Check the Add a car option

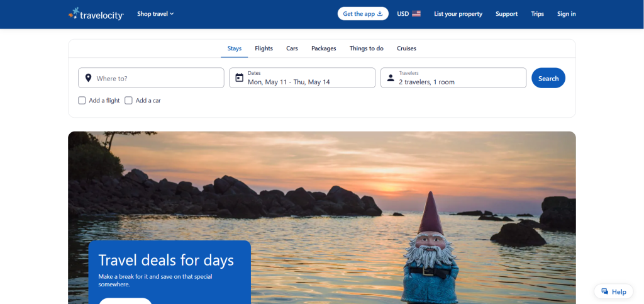[128, 100]
